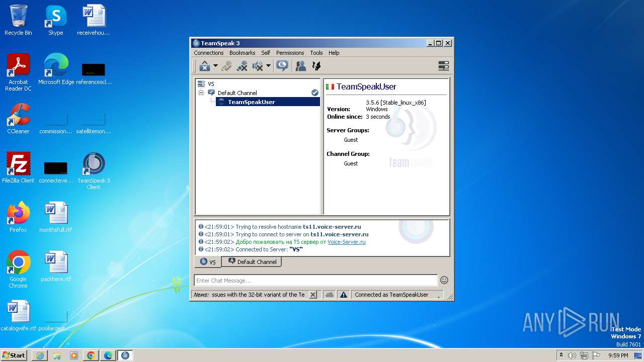Open the emoticon smiley picker
The height and width of the screenshot is (362, 644).
(444, 280)
